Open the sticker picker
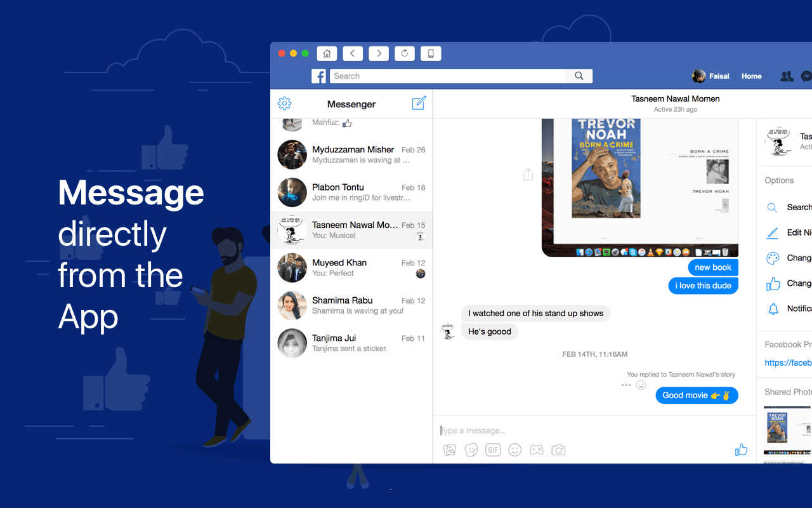812x508 pixels. click(471, 450)
